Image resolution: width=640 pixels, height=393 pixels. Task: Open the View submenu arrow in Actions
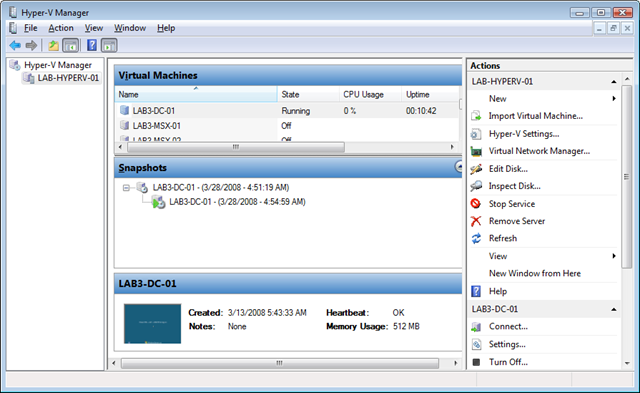614,256
